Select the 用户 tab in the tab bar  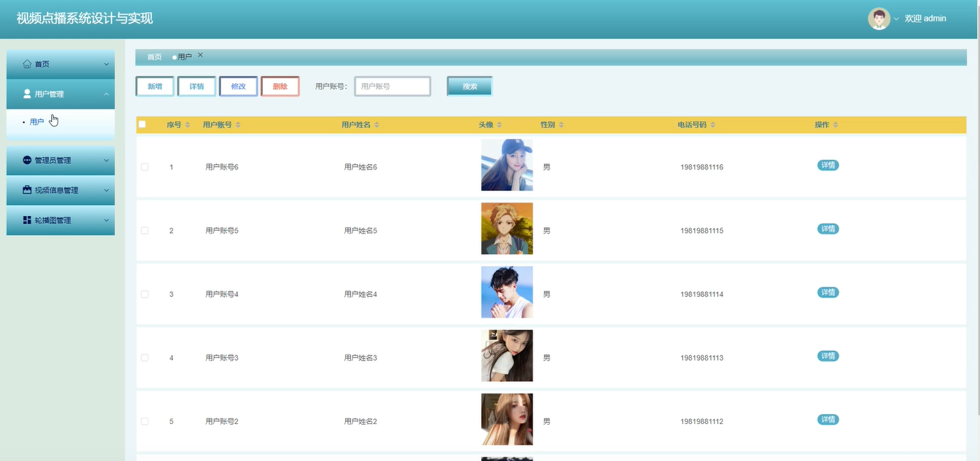coord(185,57)
